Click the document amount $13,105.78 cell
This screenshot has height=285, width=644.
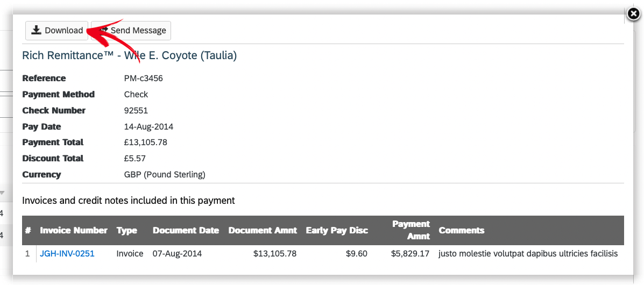[275, 254]
